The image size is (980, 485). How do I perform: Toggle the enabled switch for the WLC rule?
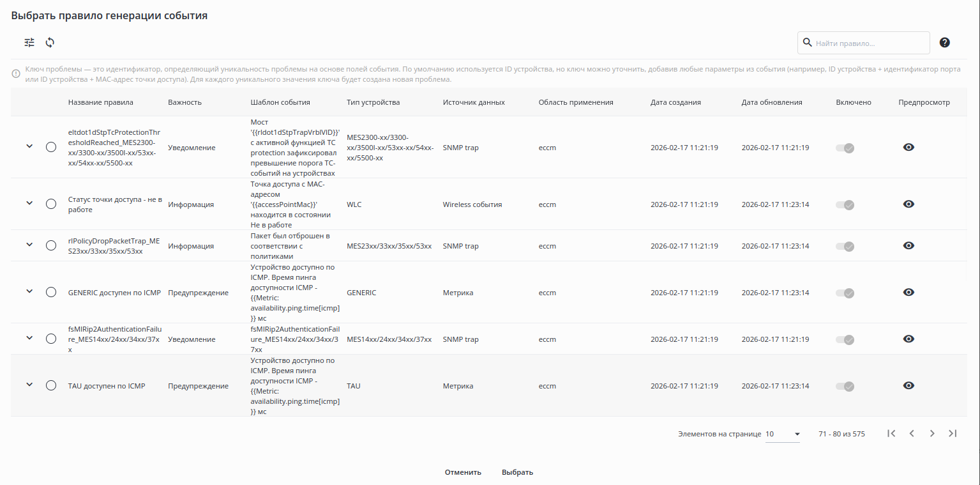[x=845, y=204]
